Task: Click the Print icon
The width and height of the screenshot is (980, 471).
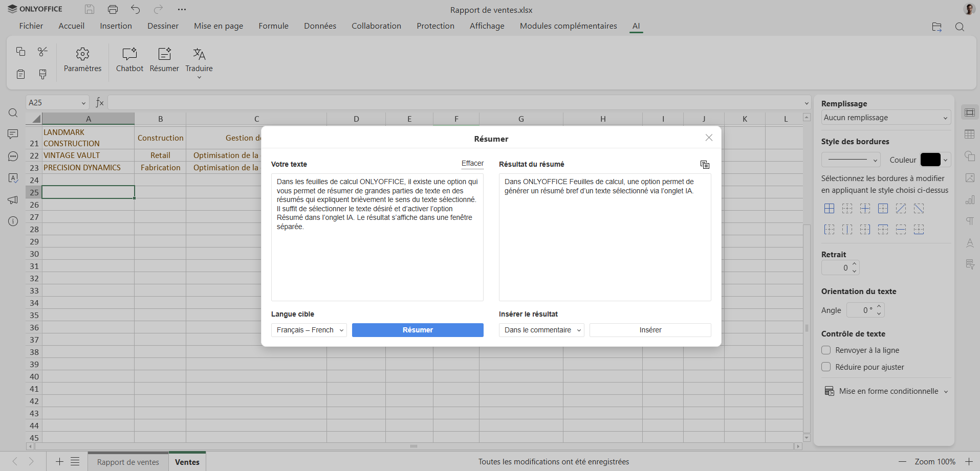Action: (113, 9)
